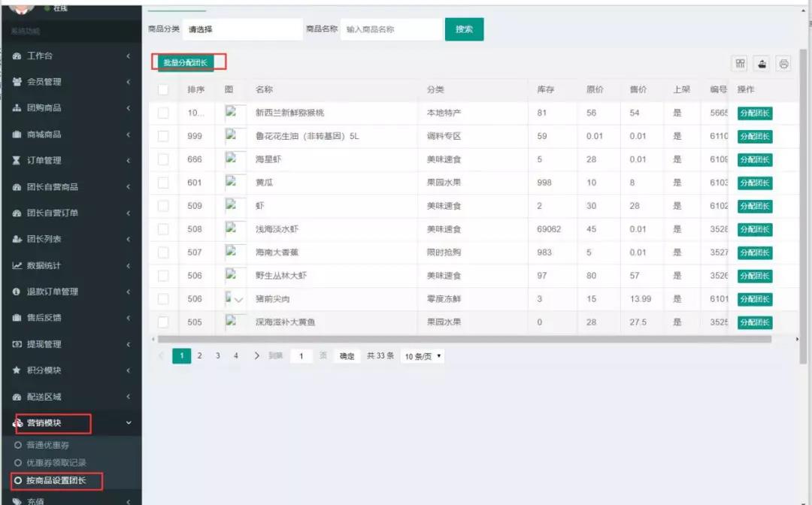Screen dimensions: 812x505
Task: Click the 工作台 dashboard sidebar icon
Action: tap(17, 56)
